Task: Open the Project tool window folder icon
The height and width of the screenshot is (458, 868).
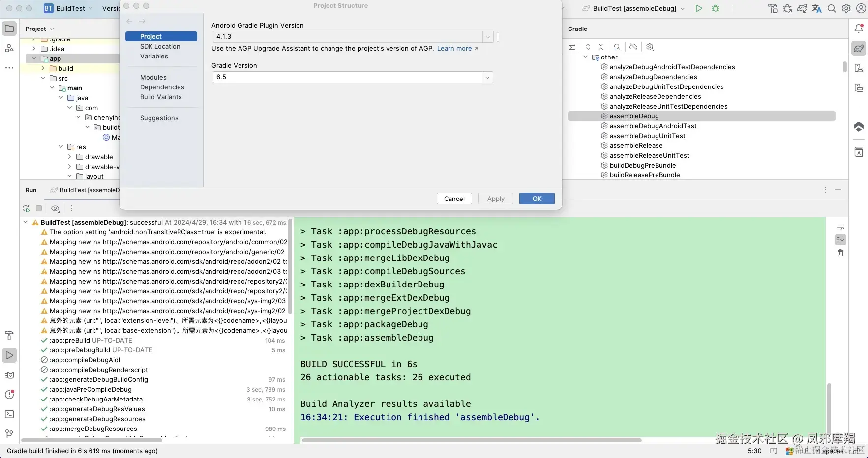Action: point(9,29)
